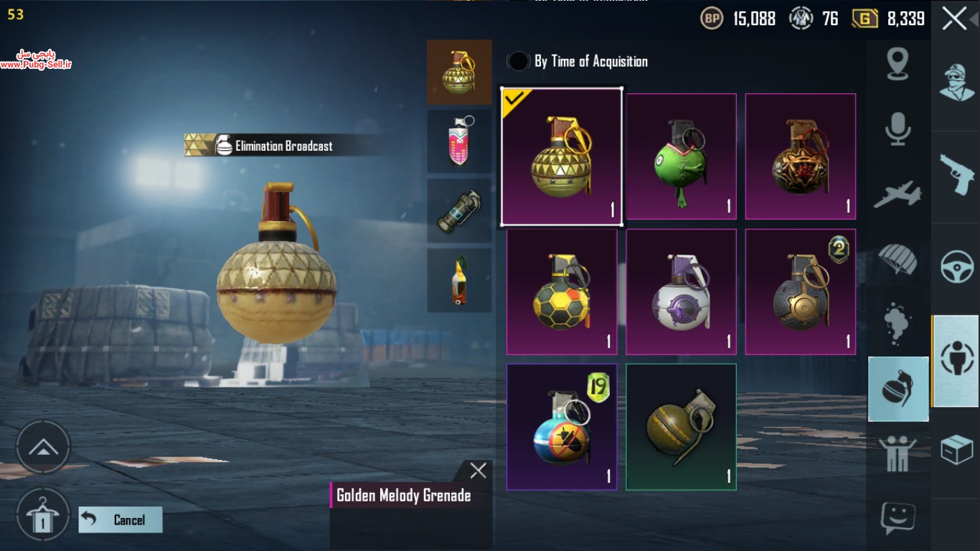
Task: Select the emote smiley chat category
Action: click(897, 517)
